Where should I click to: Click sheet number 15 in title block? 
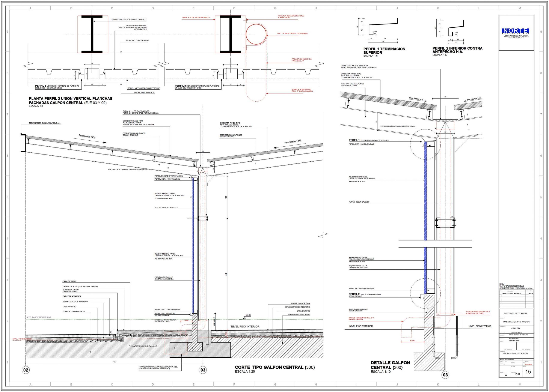tap(528, 372)
